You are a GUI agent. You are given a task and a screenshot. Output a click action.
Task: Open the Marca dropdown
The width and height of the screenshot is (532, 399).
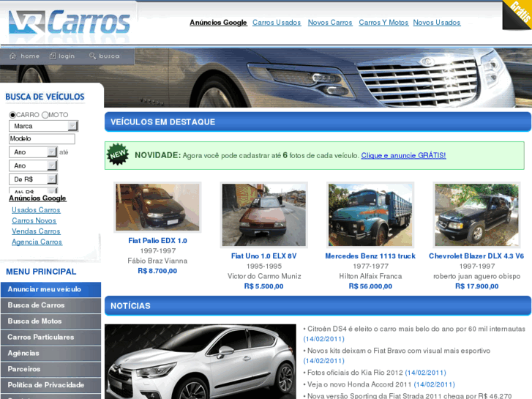43,126
